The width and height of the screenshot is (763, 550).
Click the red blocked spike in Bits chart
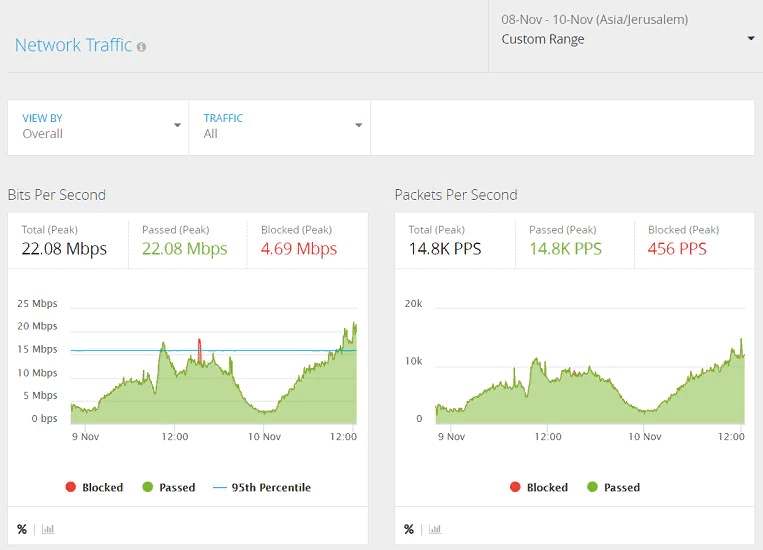(x=200, y=349)
